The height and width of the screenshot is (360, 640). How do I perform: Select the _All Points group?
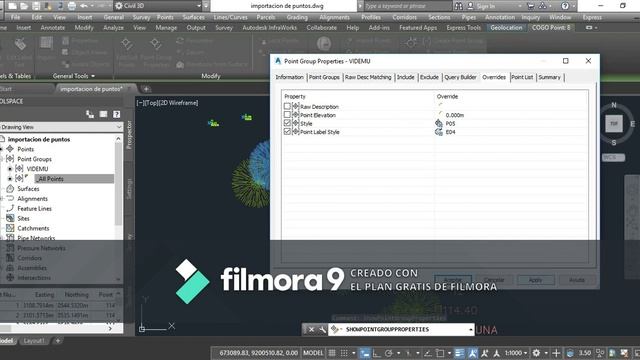click(x=73, y=178)
